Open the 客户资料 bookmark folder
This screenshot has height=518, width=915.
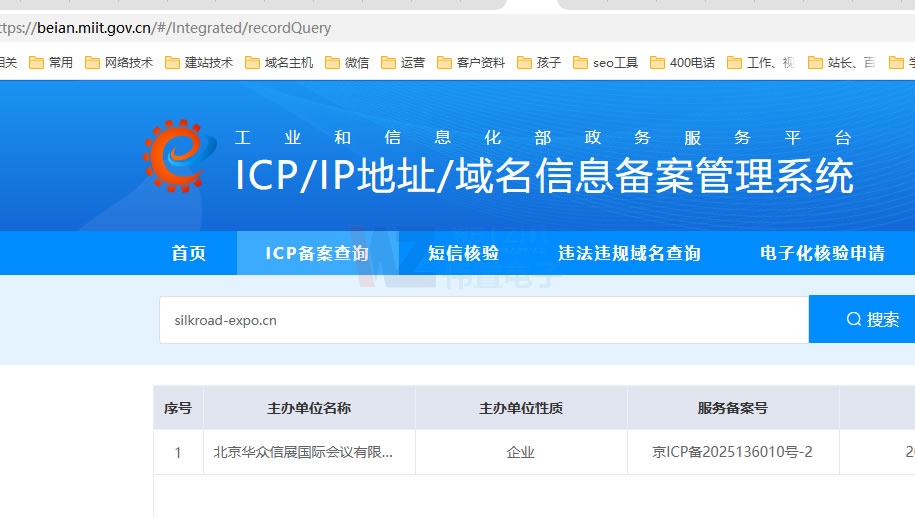471,62
